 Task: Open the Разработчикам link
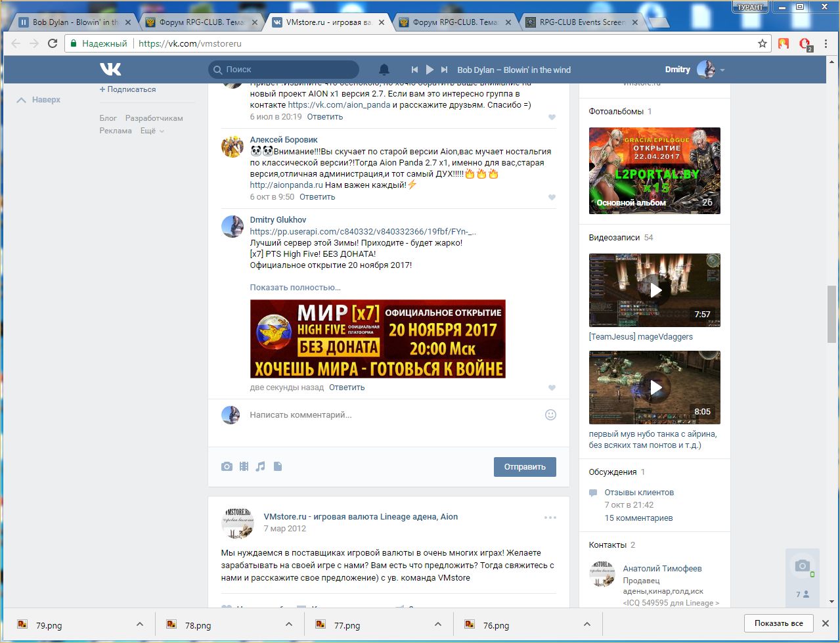pyautogui.click(x=154, y=118)
